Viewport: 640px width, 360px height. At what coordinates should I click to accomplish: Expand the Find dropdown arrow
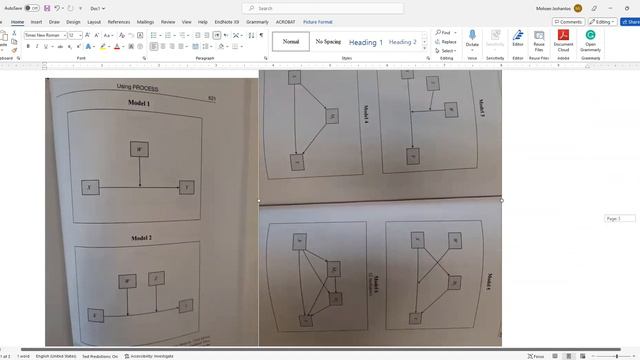[456, 33]
